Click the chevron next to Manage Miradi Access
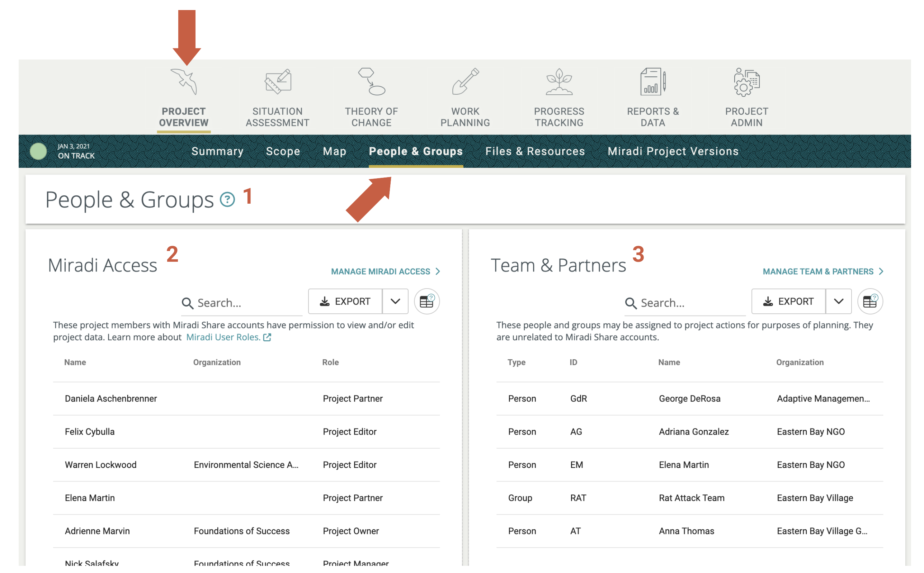This screenshot has height=573, width=924. (438, 271)
